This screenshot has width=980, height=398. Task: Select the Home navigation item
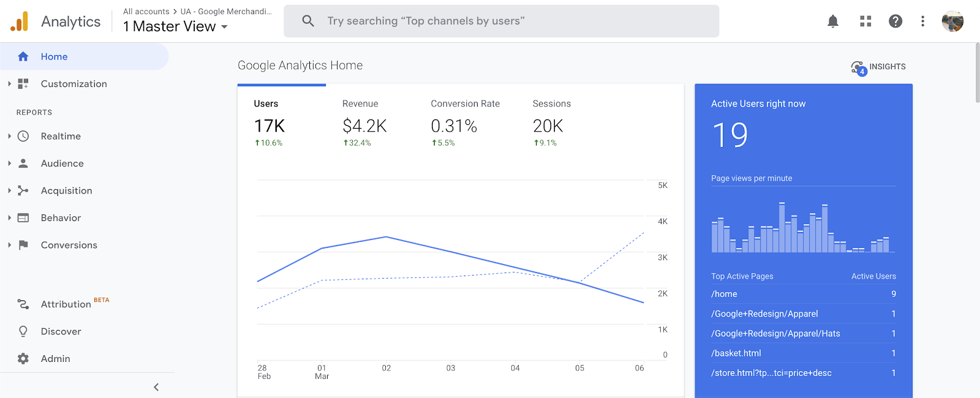click(55, 57)
